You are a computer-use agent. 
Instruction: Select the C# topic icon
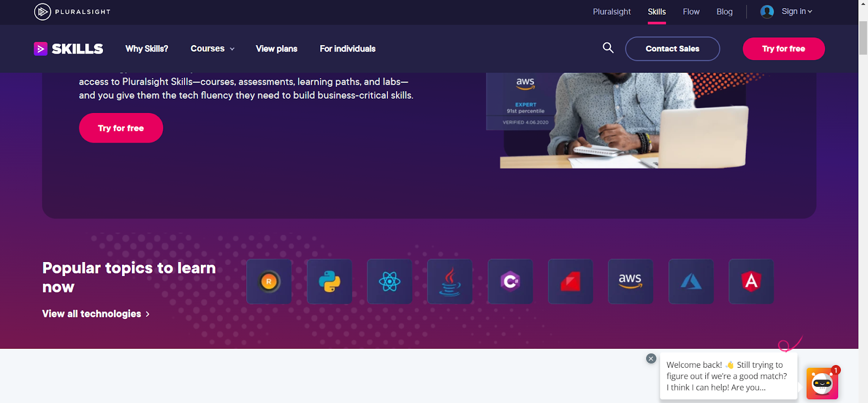point(510,282)
